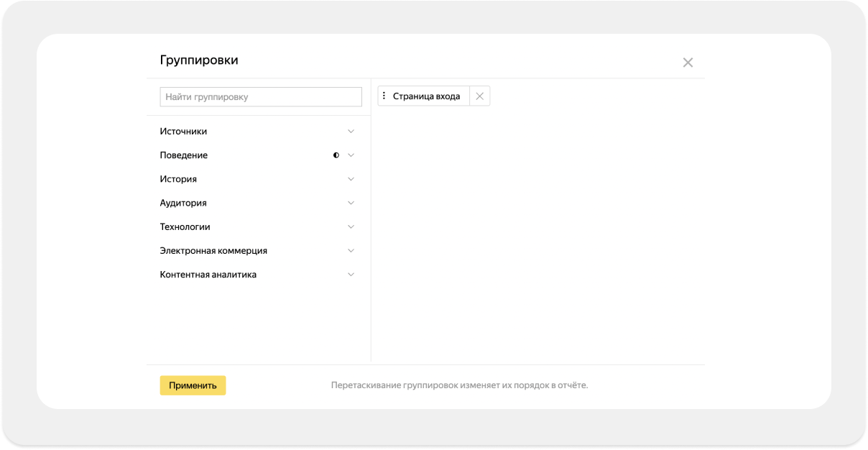Open the Технологии category label
The image size is (868, 450).
point(185,226)
